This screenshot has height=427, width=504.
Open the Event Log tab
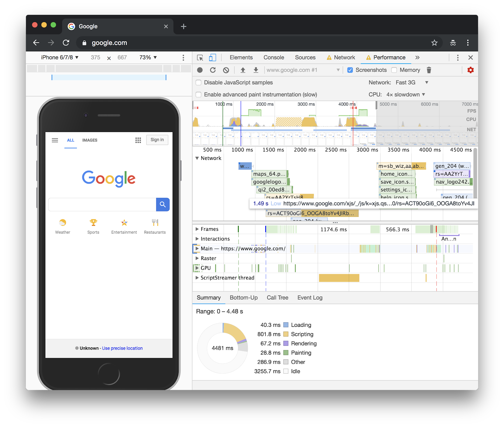310,298
